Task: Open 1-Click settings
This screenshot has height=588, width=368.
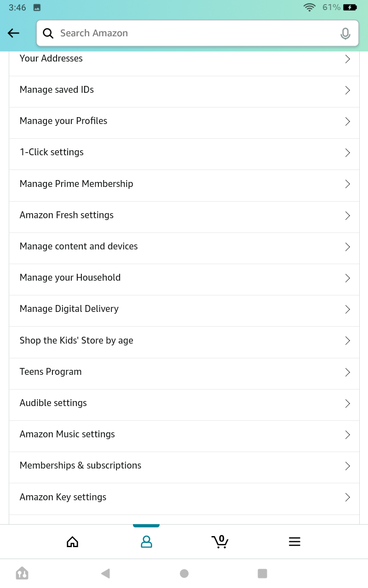Action: 52,153
